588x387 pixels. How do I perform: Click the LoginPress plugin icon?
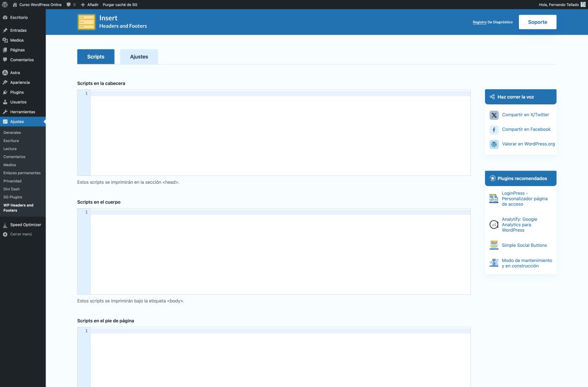[493, 198]
